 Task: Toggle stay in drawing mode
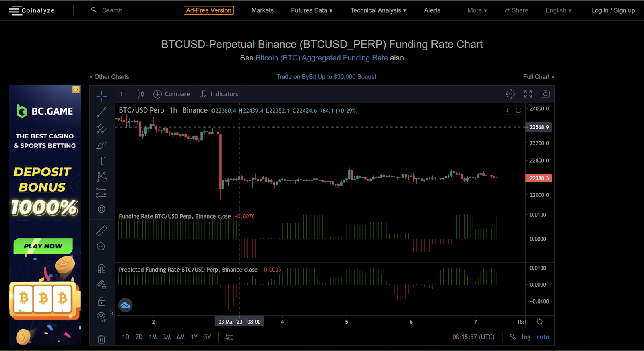(x=101, y=285)
